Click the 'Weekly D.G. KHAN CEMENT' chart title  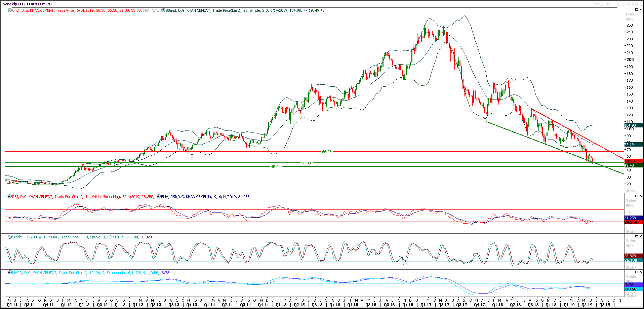(28, 4)
